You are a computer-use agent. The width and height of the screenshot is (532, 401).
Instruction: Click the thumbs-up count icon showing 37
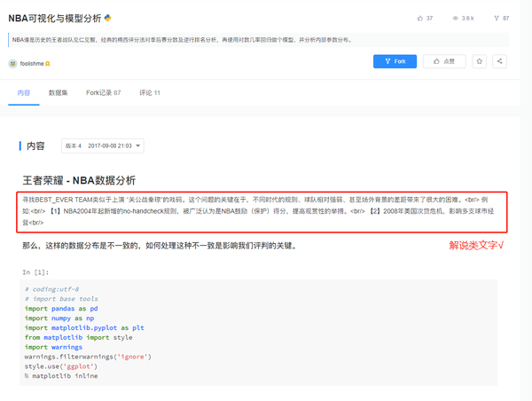pyautogui.click(x=420, y=19)
